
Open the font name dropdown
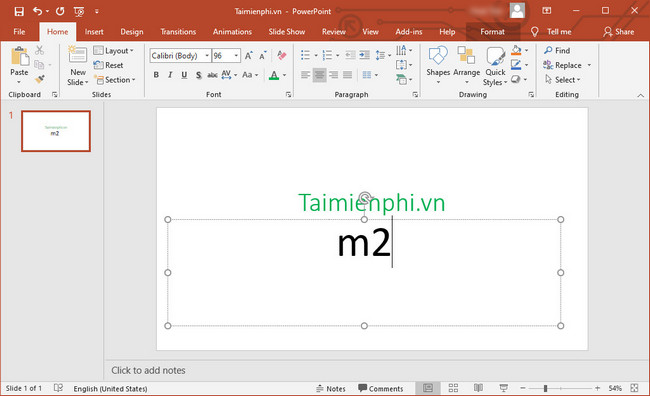pyautogui.click(x=207, y=56)
